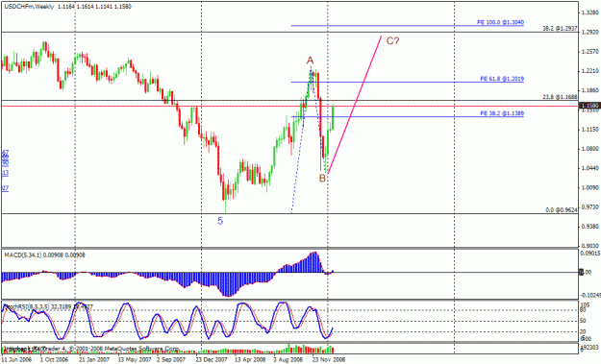Image resolution: width=601 pixels, height=364 pixels.
Task: Click the 2 Sep 2007 date label
Action: point(171,360)
